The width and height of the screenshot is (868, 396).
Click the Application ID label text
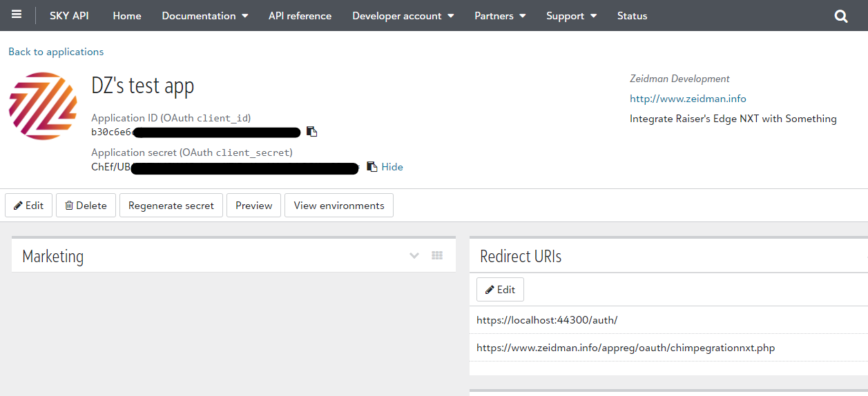(x=171, y=118)
